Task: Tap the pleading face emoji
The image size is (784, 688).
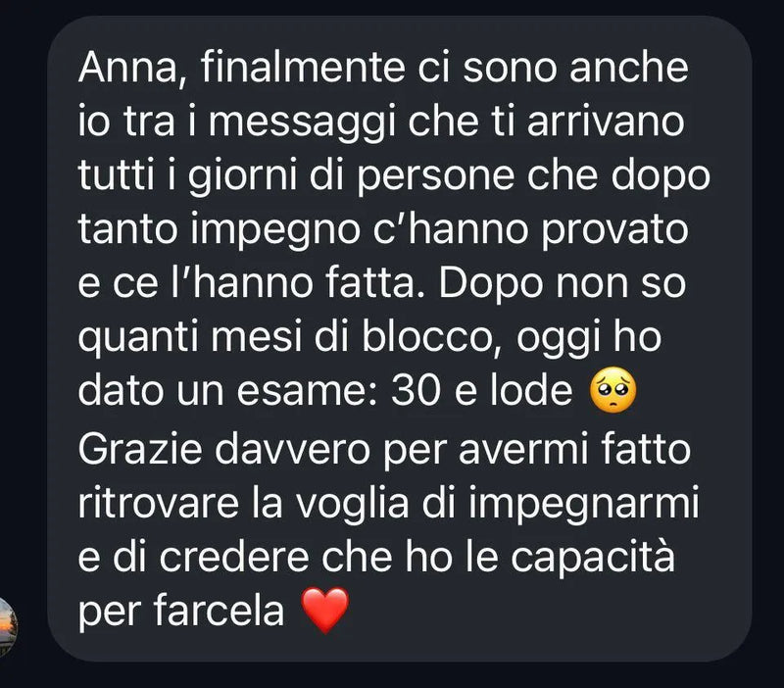Action: click(613, 390)
